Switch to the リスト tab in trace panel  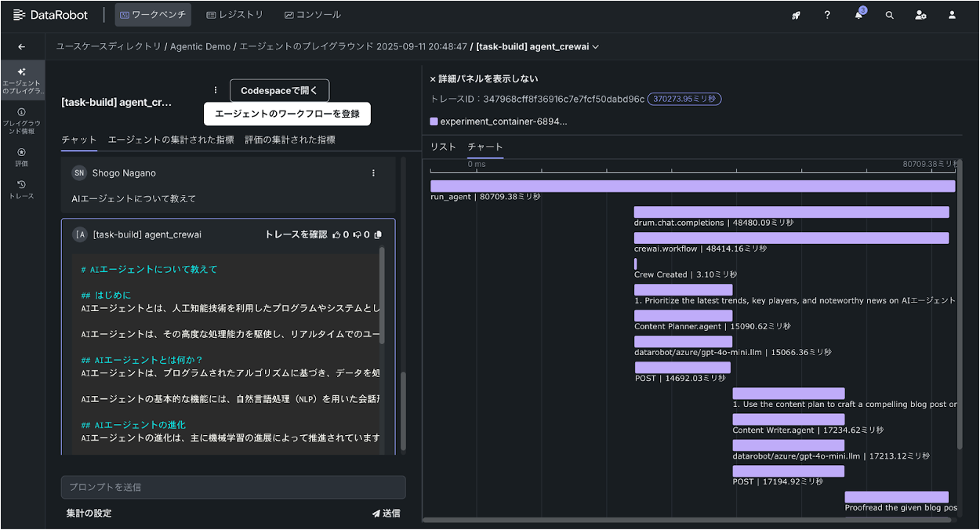click(444, 147)
